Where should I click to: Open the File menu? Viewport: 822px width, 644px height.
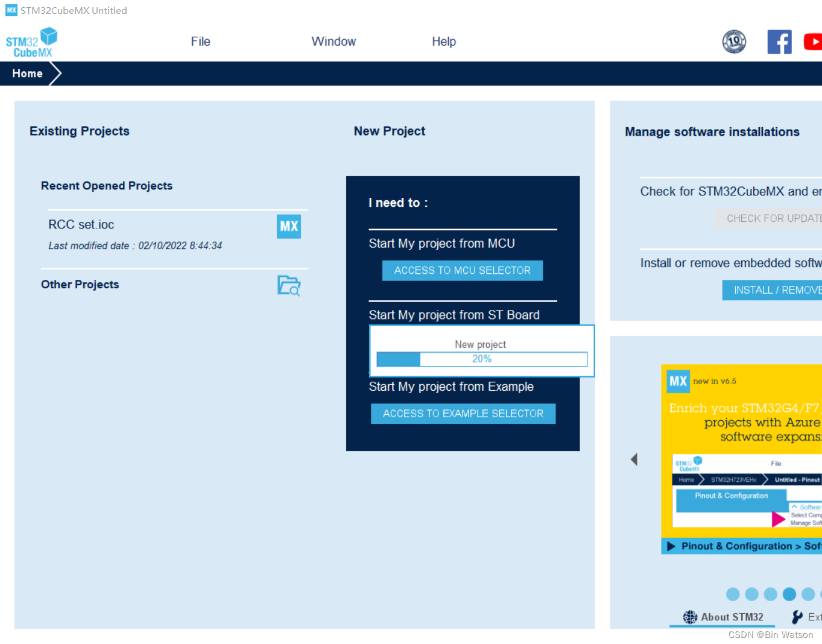200,42
